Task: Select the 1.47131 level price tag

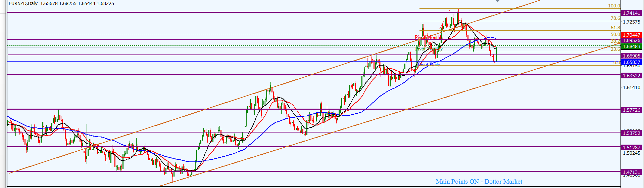Action: click(x=631, y=172)
